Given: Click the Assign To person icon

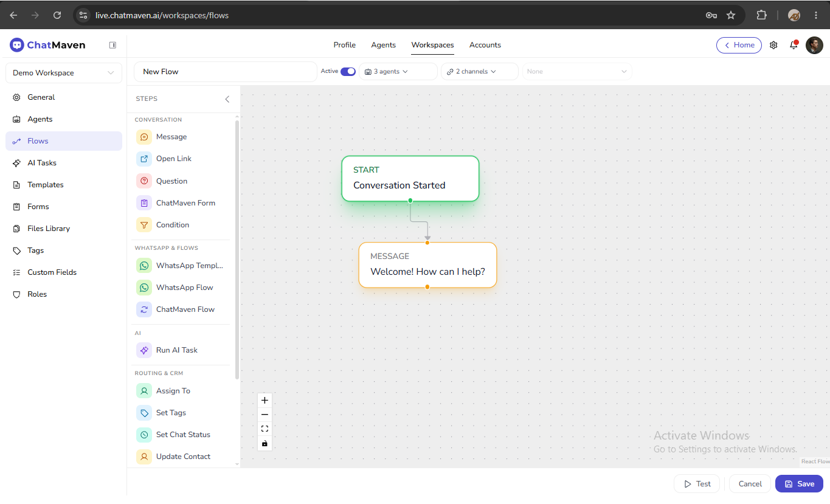Looking at the screenshot, I should tap(144, 391).
